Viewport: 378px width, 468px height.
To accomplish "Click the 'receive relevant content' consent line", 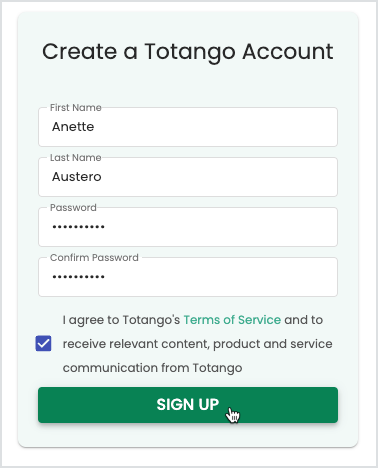I will coord(198,344).
